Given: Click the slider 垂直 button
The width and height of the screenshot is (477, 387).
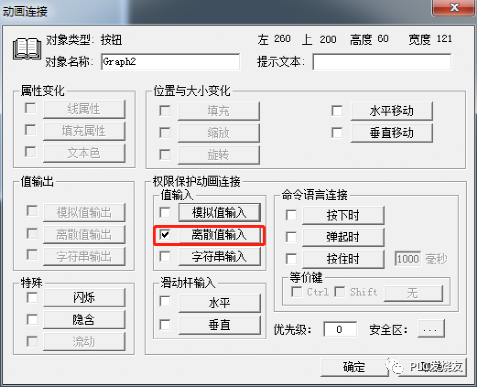Looking at the screenshot, I should [219, 325].
